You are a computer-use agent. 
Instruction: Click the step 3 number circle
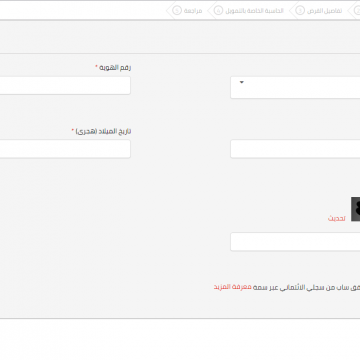tap(300, 11)
